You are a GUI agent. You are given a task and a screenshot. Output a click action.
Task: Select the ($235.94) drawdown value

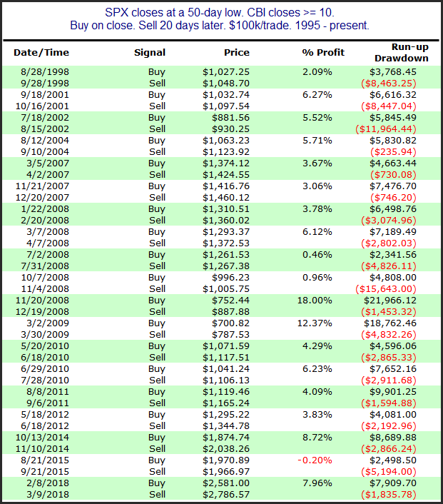[393, 152]
